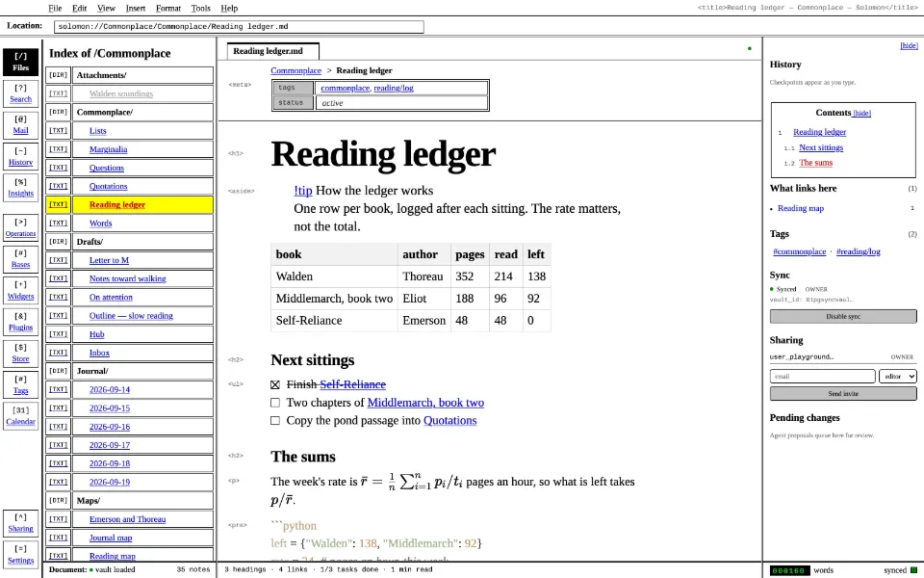Open the File menu

(55, 9)
